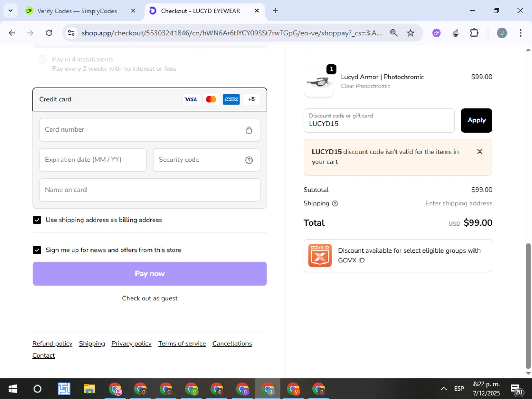Focus the Security code field

[206, 160]
